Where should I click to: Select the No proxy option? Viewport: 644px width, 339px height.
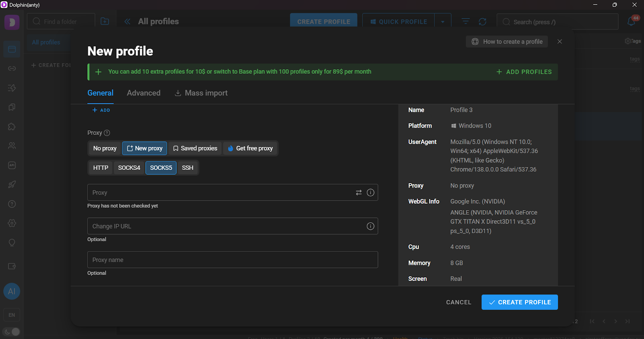coord(105,148)
